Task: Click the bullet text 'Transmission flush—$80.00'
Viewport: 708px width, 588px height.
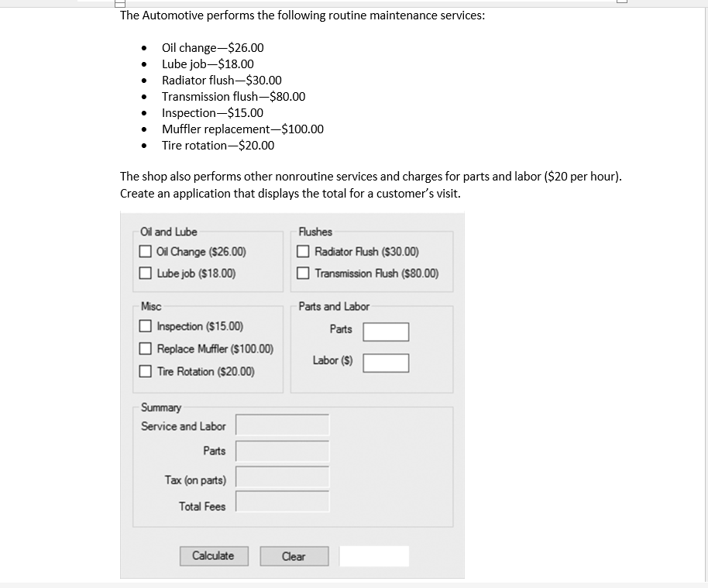Action: pyautogui.click(x=233, y=97)
